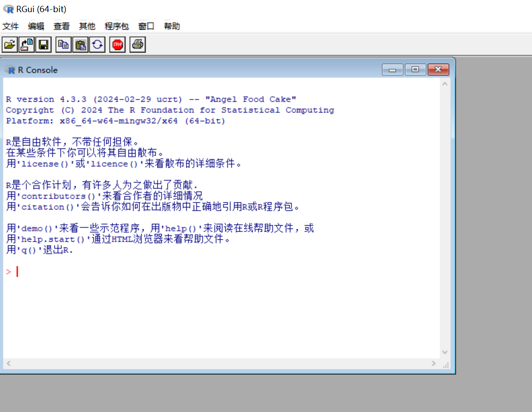
Task: Click the 'R version 4.3.3' line
Action: (151, 100)
